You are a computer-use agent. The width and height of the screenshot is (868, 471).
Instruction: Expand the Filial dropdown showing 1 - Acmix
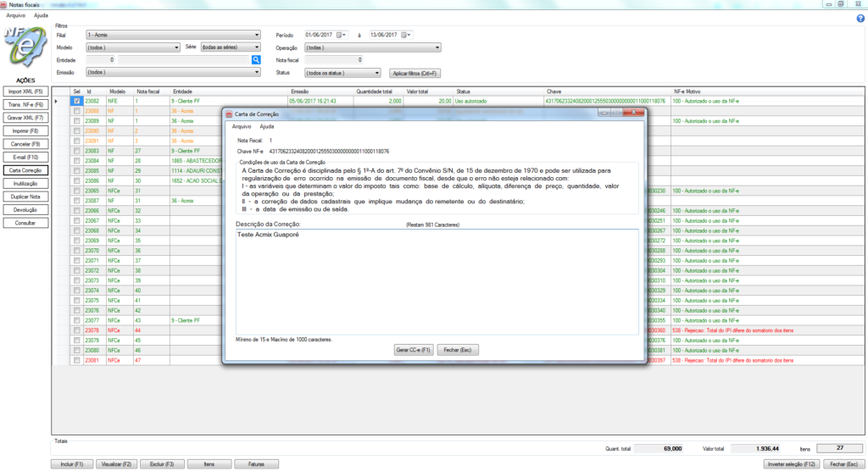257,36
